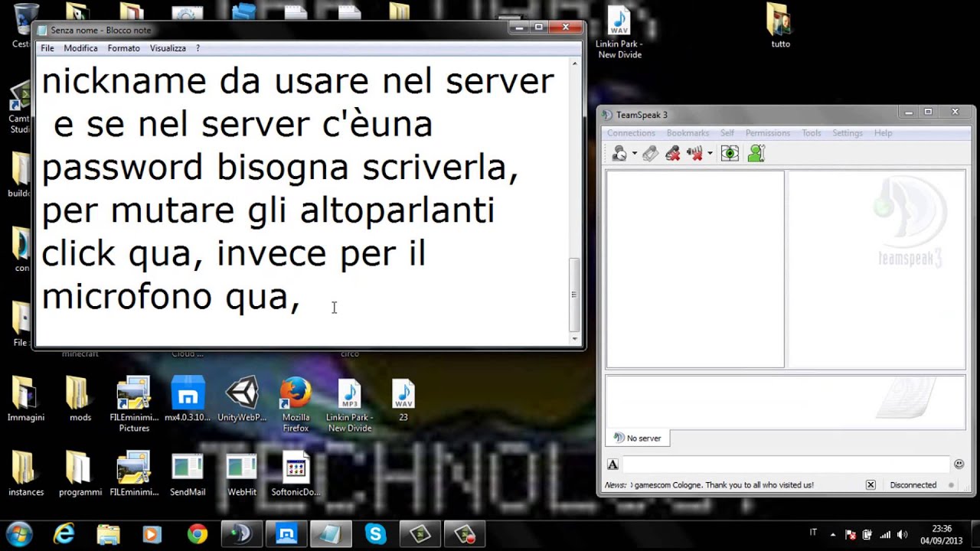The image size is (980, 551).
Task: Open the Help menu in TeamSpeak
Action: point(883,133)
